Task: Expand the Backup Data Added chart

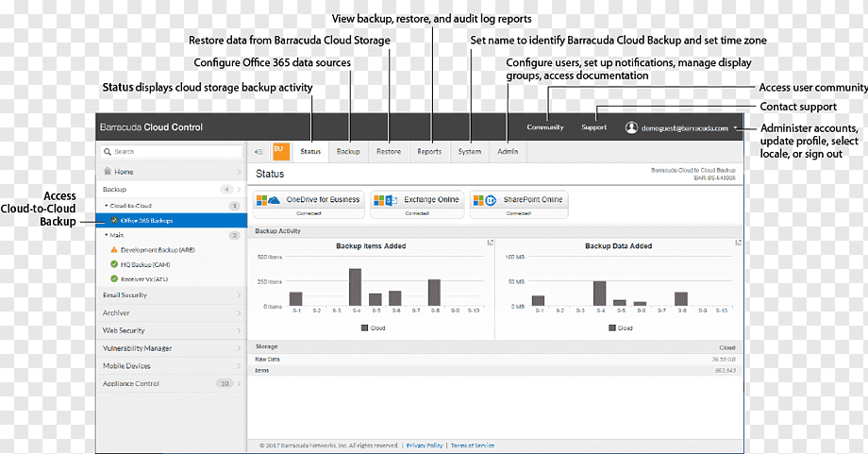Action: [x=738, y=243]
